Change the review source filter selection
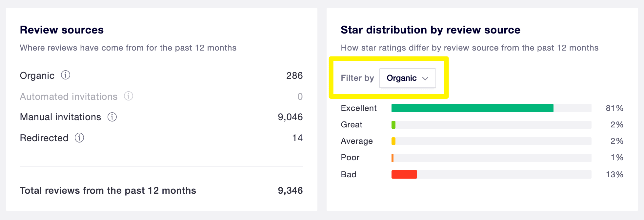This screenshot has width=644, height=220. (407, 78)
